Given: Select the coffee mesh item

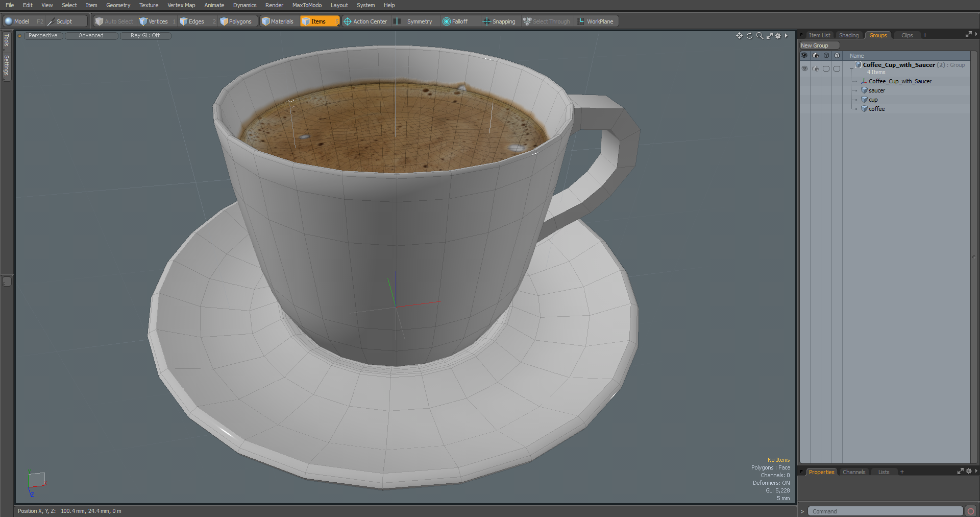Looking at the screenshot, I should (x=876, y=109).
